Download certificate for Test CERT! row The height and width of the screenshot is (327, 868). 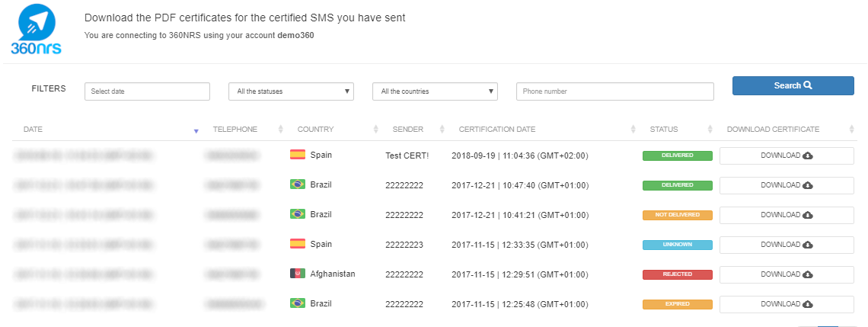click(x=787, y=155)
